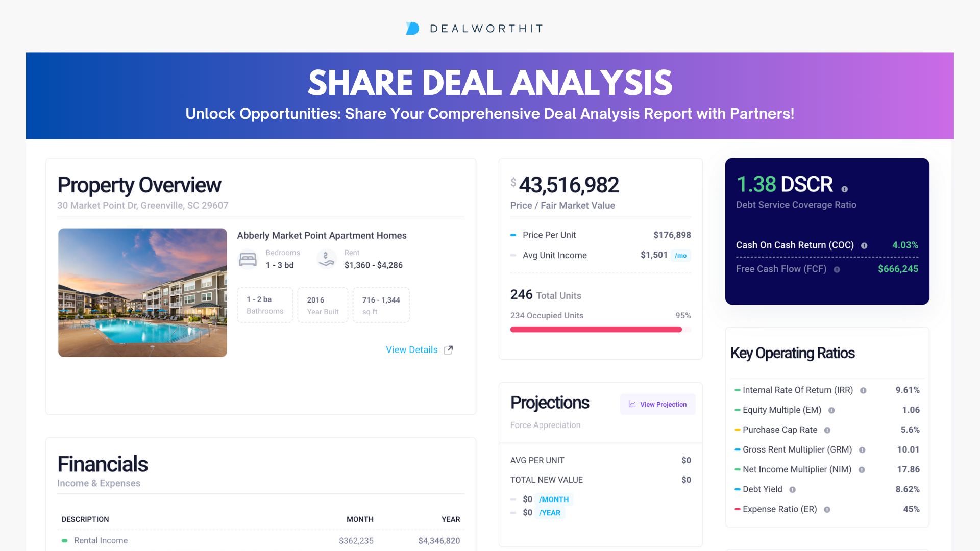Click Equity Multiple info icon
980x551 pixels.
tap(831, 410)
